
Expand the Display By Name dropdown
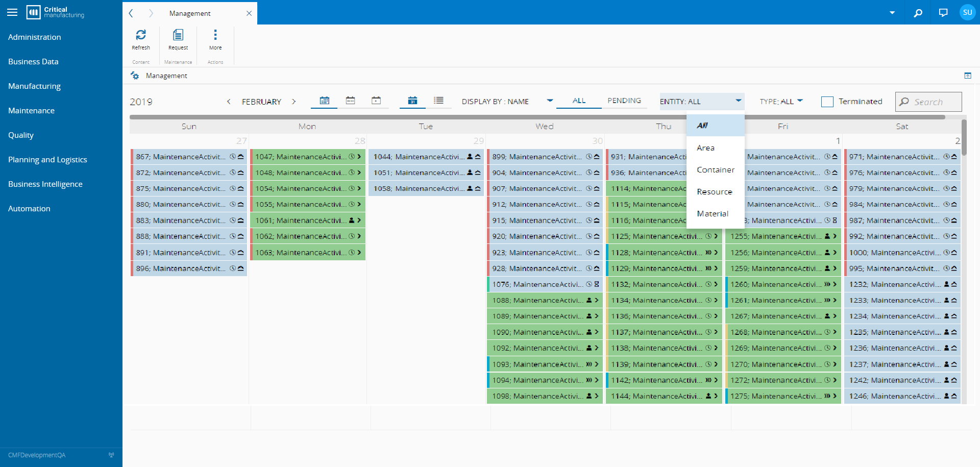click(549, 101)
